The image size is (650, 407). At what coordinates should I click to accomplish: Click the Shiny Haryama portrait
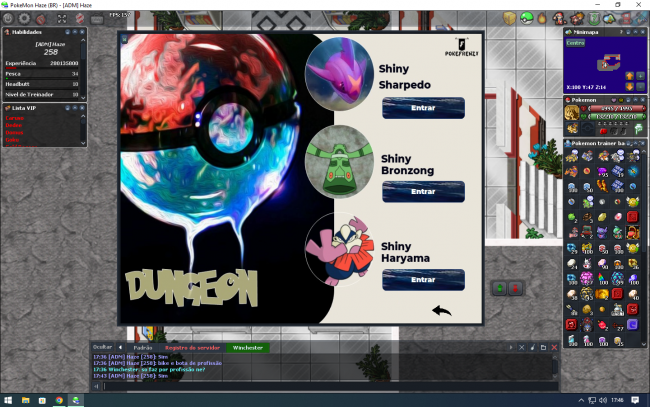[x=339, y=250]
